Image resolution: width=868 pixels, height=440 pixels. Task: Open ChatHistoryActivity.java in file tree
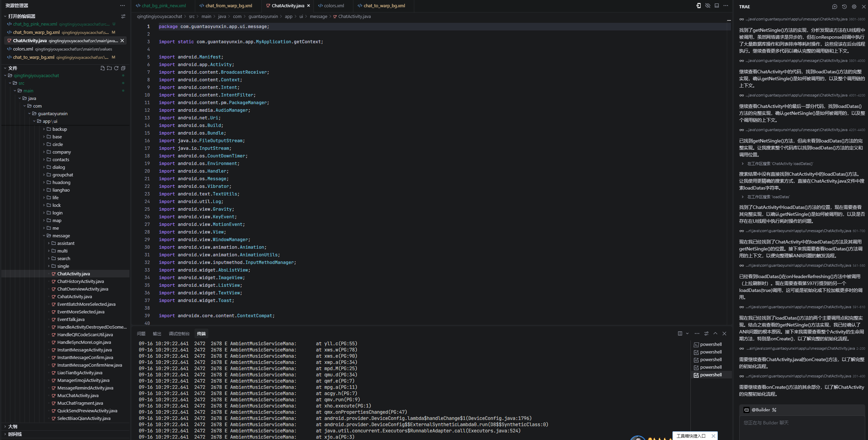[80, 281]
